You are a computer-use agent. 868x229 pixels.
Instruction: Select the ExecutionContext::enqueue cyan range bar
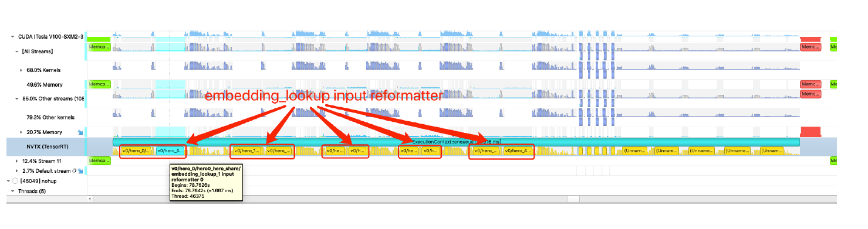pyautogui.click(x=456, y=142)
